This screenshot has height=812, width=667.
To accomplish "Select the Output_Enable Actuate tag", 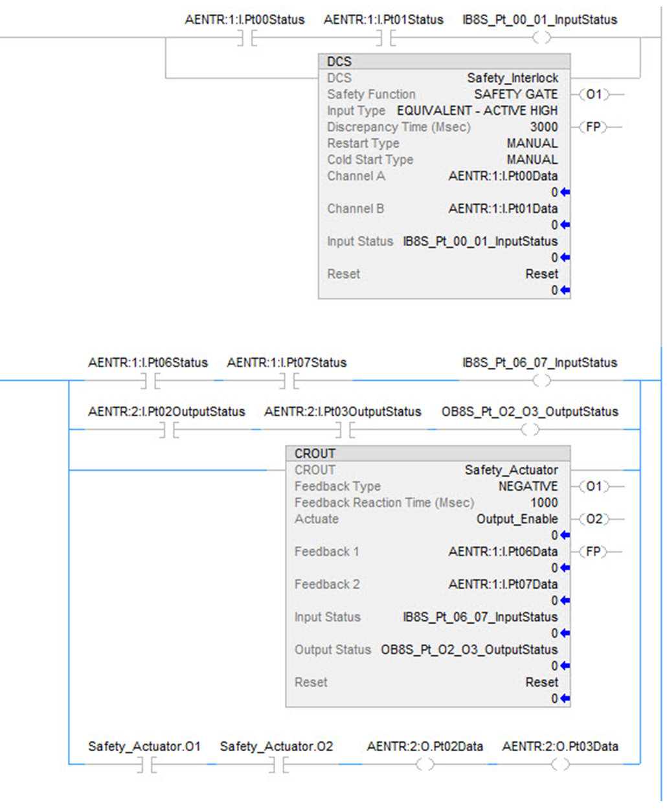I will tap(517, 519).
